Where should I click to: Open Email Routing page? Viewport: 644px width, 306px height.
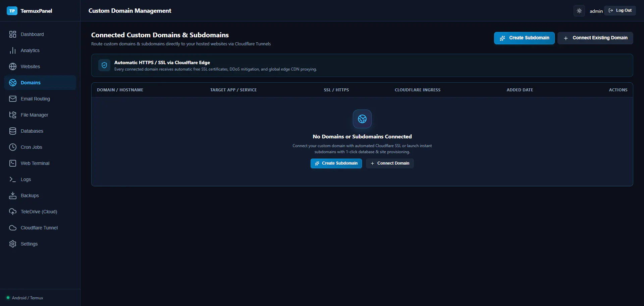pos(40,99)
